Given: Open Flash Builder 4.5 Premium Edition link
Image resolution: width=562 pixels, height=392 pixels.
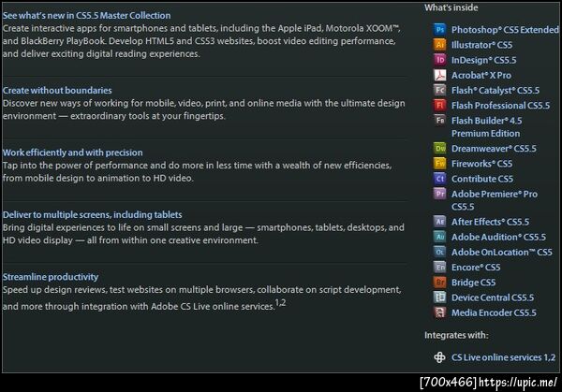Looking at the screenshot, I should [486, 127].
